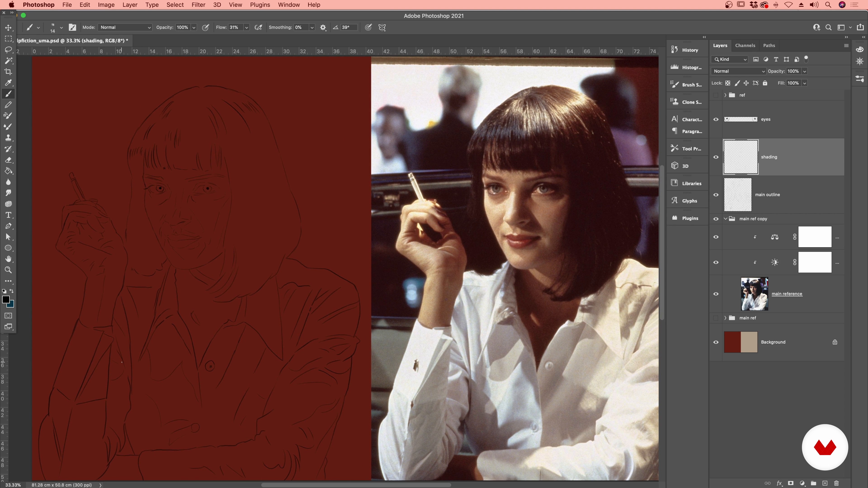868x488 pixels.
Task: Expand the main ref layer group
Action: pyautogui.click(x=725, y=318)
